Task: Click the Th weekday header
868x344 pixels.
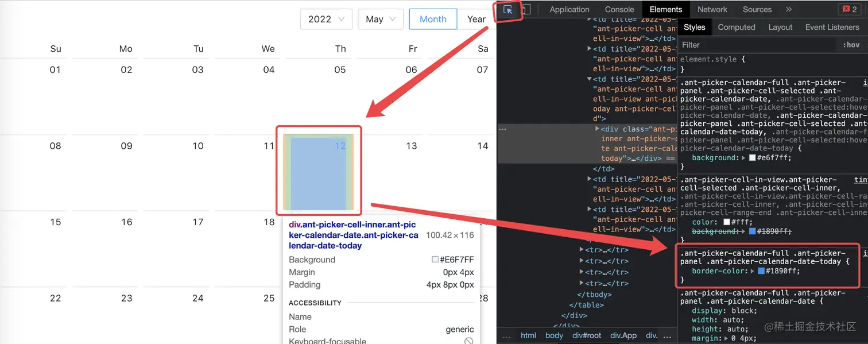Action: [x=340, y=49]
